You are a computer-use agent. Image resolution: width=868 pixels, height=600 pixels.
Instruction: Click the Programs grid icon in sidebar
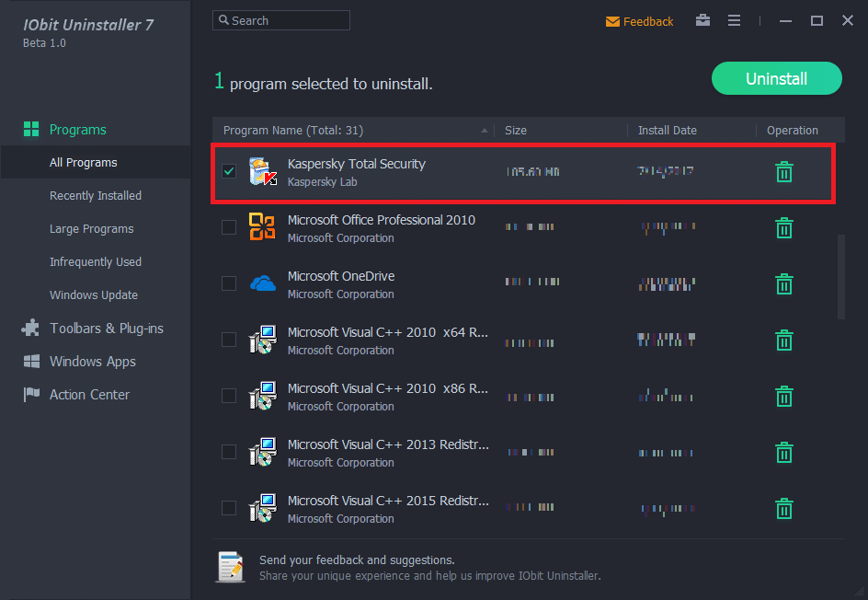click(31, 129)
